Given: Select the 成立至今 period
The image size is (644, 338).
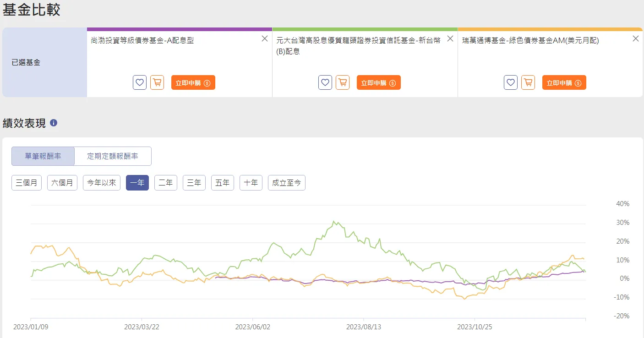Looking at the screenshot, I should pos(287,183).
